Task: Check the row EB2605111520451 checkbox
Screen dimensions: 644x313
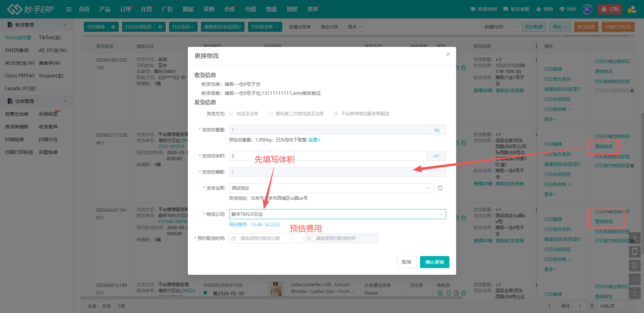Action: coord(86,134)
